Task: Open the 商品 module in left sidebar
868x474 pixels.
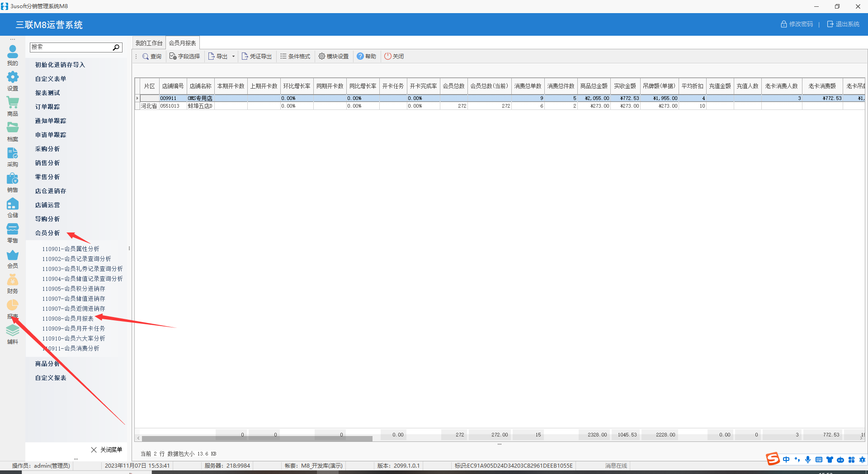Action: (13, 106)
